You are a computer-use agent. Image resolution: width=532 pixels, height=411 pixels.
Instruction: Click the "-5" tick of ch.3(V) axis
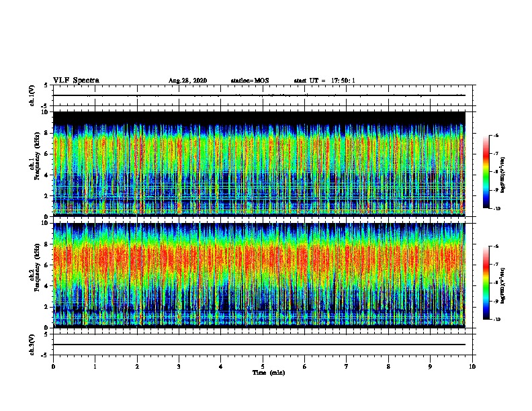point(45,355)
